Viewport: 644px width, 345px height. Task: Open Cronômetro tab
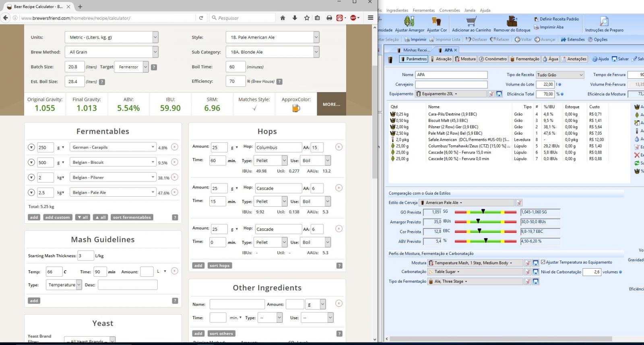click(493, 59)
